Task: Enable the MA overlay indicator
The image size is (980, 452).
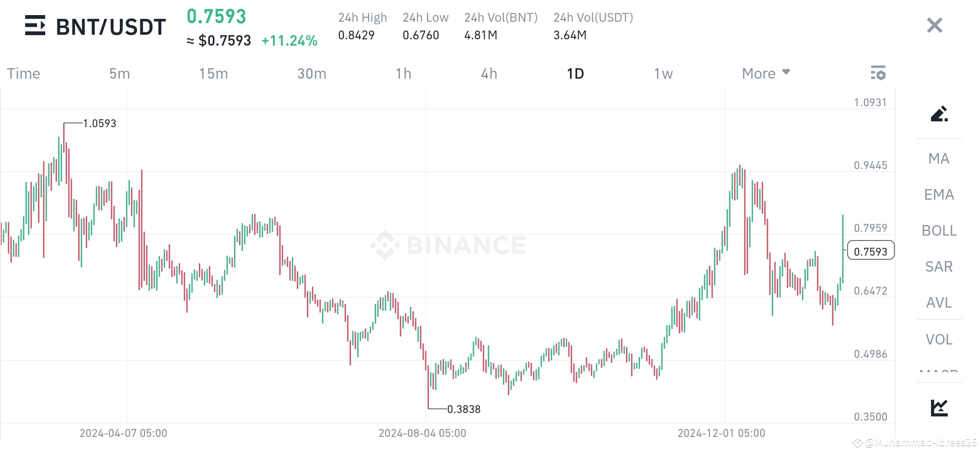Action: pos(939,159)
